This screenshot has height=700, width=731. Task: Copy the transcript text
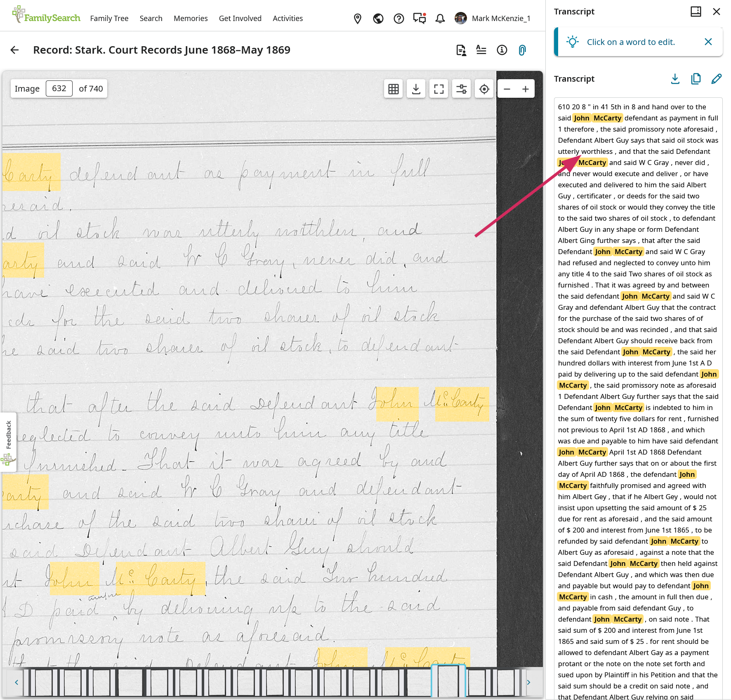[x=696, y=79]
